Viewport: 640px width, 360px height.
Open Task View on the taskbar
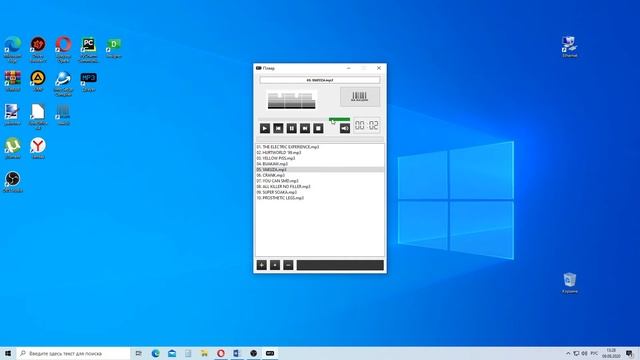[x=138, y=353]
